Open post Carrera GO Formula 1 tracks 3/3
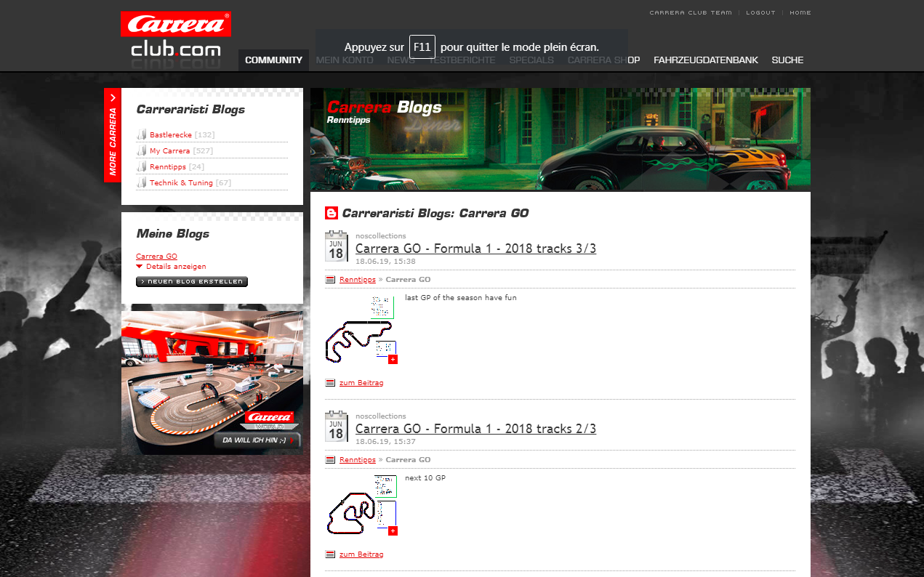Screen dimensions: 924x577 click(475, 249)
